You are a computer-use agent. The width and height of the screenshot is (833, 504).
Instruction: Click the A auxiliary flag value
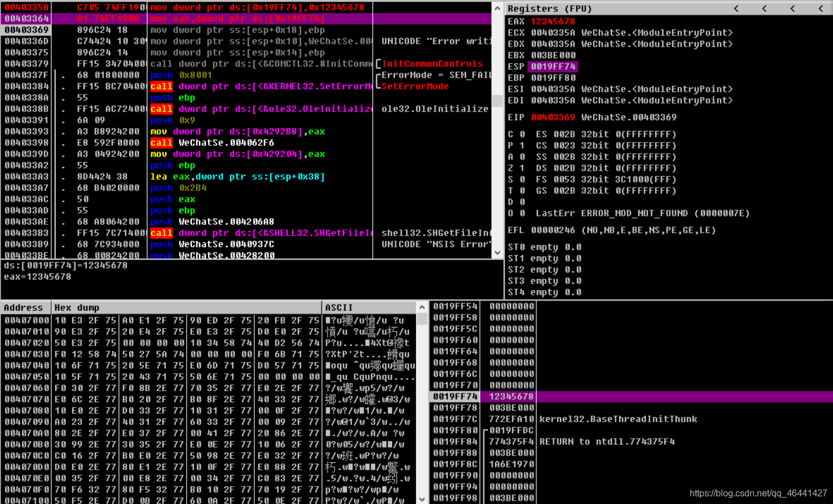pyautogui.click(x=522, y=157)
